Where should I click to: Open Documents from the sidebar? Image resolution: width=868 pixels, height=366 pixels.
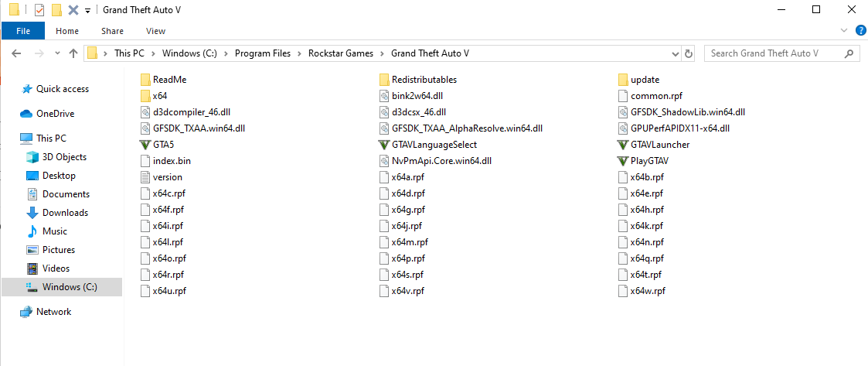66,194
